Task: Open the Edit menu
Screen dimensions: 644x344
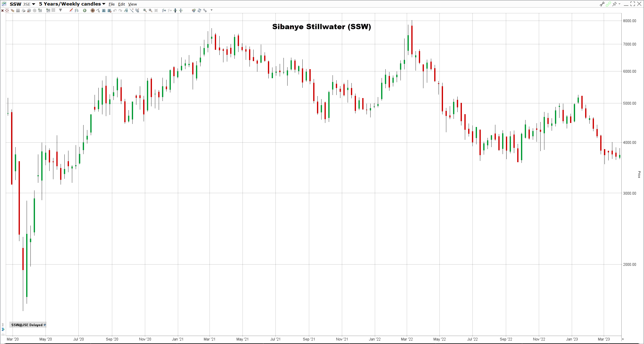Action: (x=122, y=4)
